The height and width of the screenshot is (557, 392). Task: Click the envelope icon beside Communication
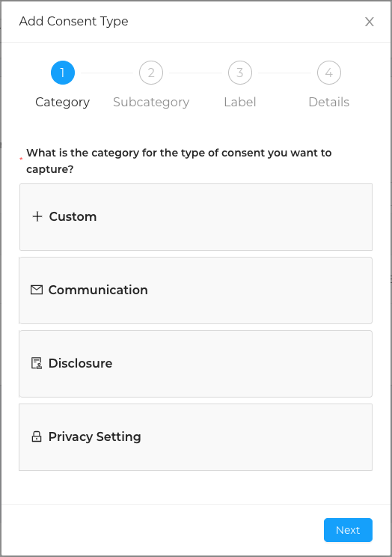coord(37,290)
